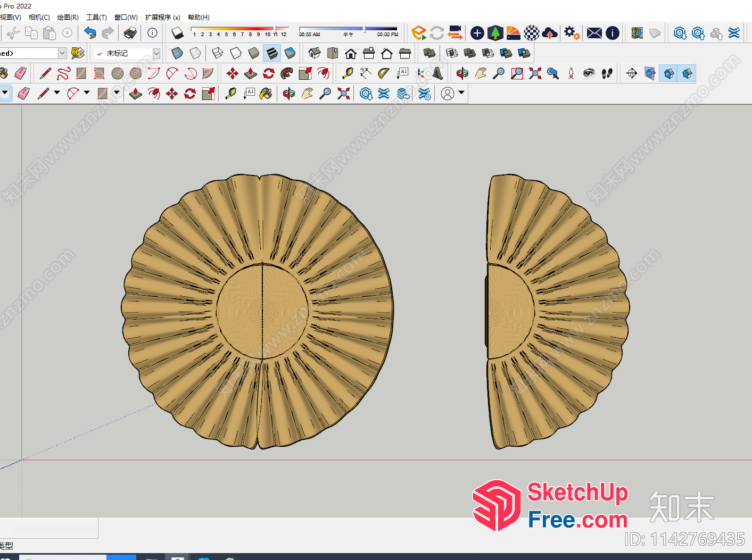Click the Copy icon
752x560 pixels.
31,33
